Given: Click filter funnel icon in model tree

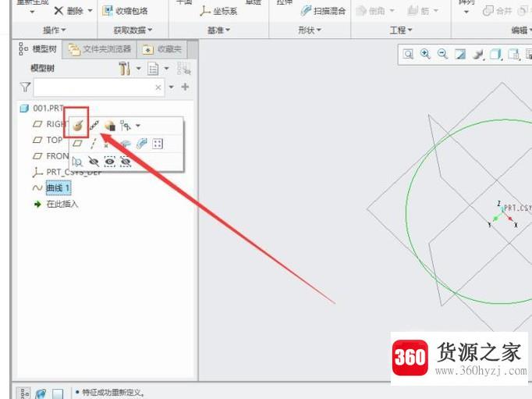Looking at the screenshot, I should [25, 87].
